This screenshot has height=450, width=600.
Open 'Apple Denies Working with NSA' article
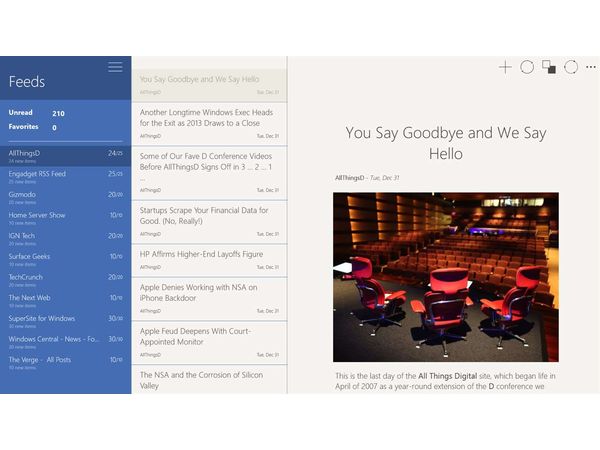click(x=209, y=299)
